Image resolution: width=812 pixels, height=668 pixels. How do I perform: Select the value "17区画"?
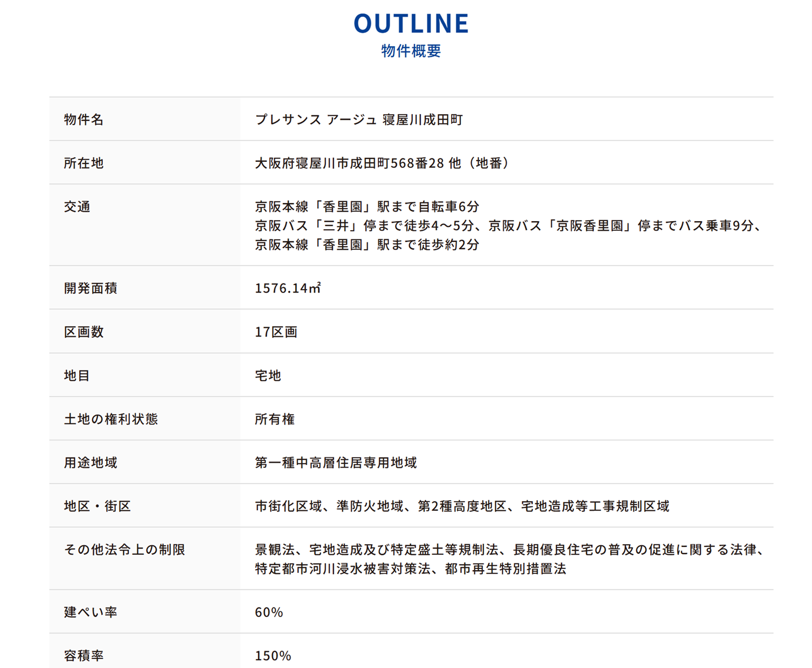pos(276,331)
